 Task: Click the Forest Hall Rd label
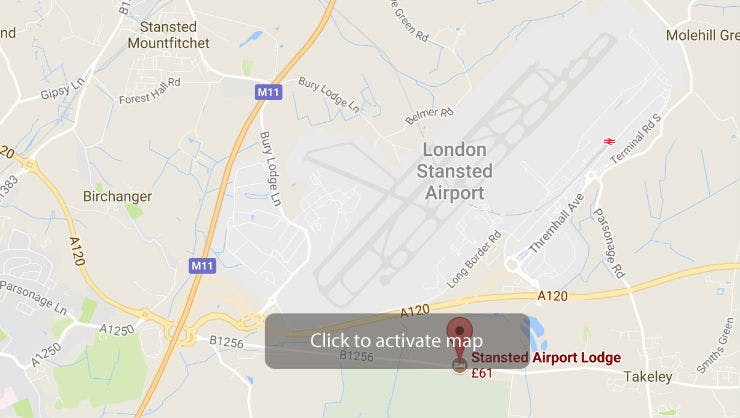tap(150, 91)
